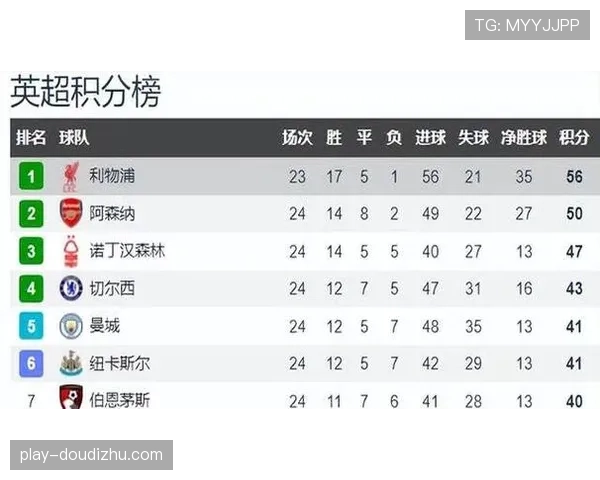The width and height of the screenshot is (600, 480).
Task: Open the 利物浦 team name link
Action: tap(112, 177)
